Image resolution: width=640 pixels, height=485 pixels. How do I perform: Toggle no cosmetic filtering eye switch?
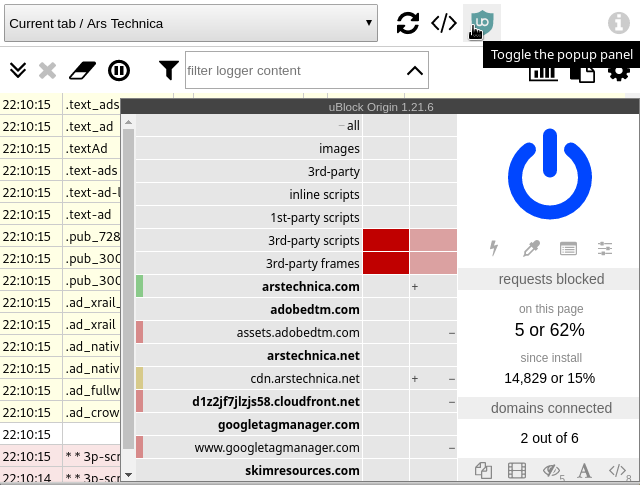click(551, 471)
